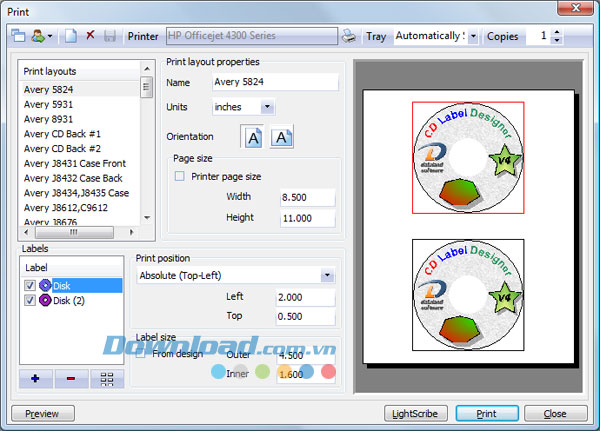Select the bottom CD label in preview
Image resolution: width=600 pixels, height=431 pixels.
point(468,295)
